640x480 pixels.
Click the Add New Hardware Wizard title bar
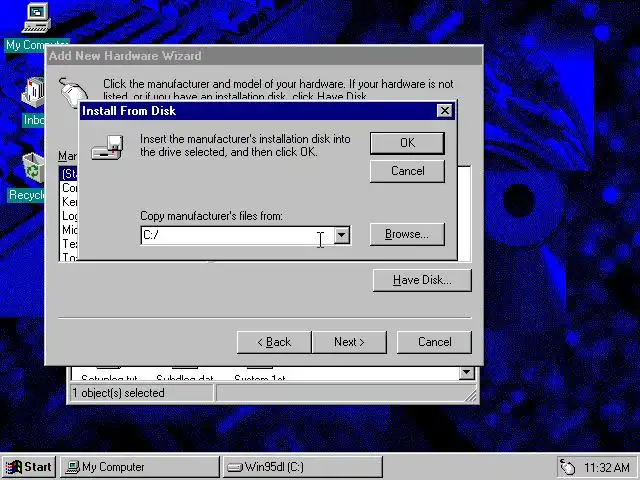tap(264, 56)
